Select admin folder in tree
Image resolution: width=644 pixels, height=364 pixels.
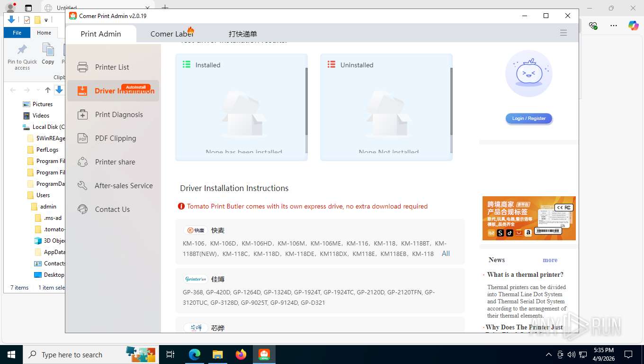(48, 207)
